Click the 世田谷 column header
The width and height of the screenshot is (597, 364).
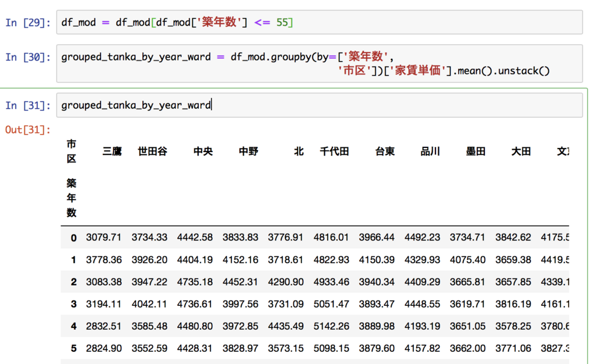coord(152,151)
